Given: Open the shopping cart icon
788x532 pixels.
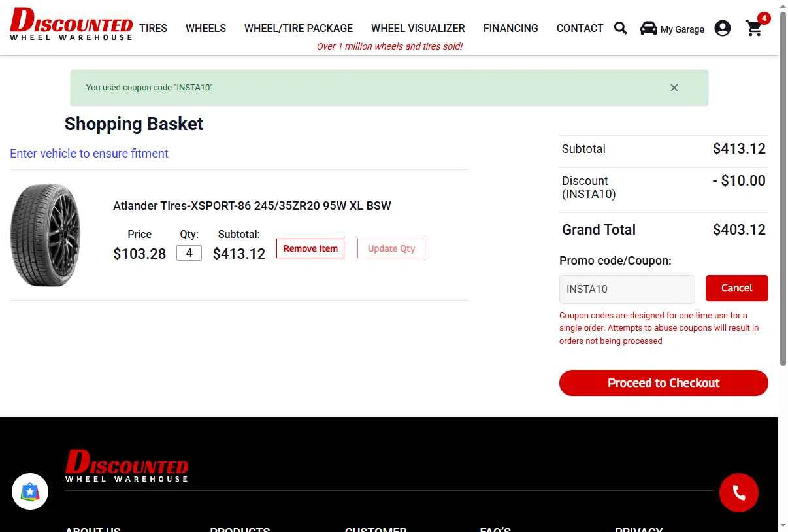Looking at the screenshot, I should (x=755, y=28).
